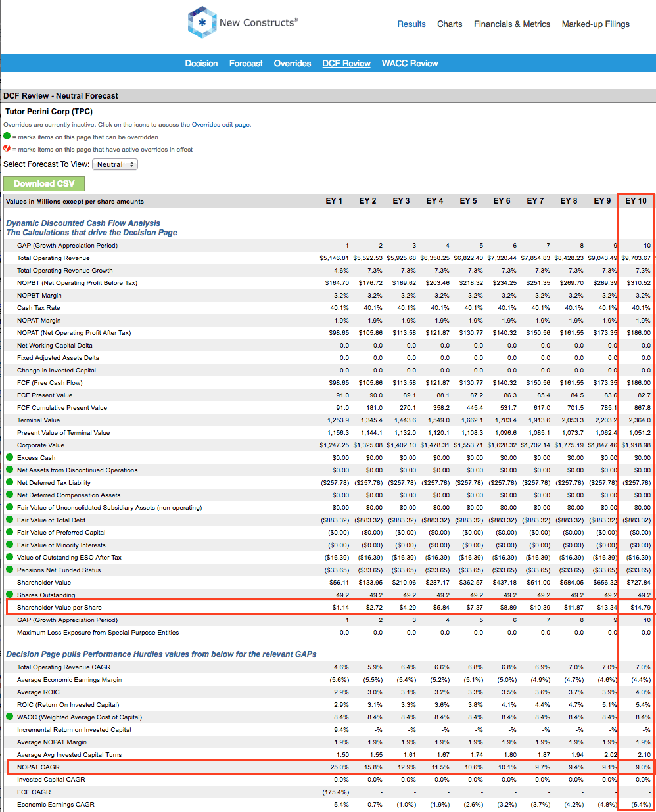
Task: Open Financials & Metrics menu
Action: (x=512, y=24)
